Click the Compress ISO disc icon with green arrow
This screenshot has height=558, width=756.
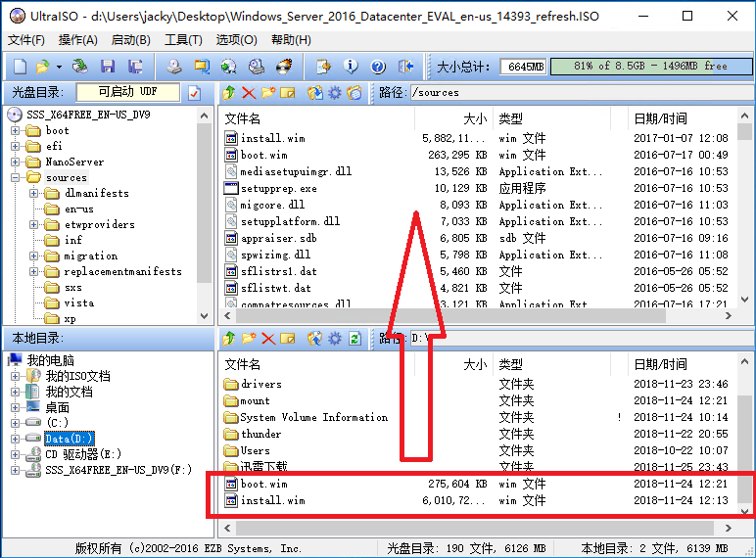point(228,66)
